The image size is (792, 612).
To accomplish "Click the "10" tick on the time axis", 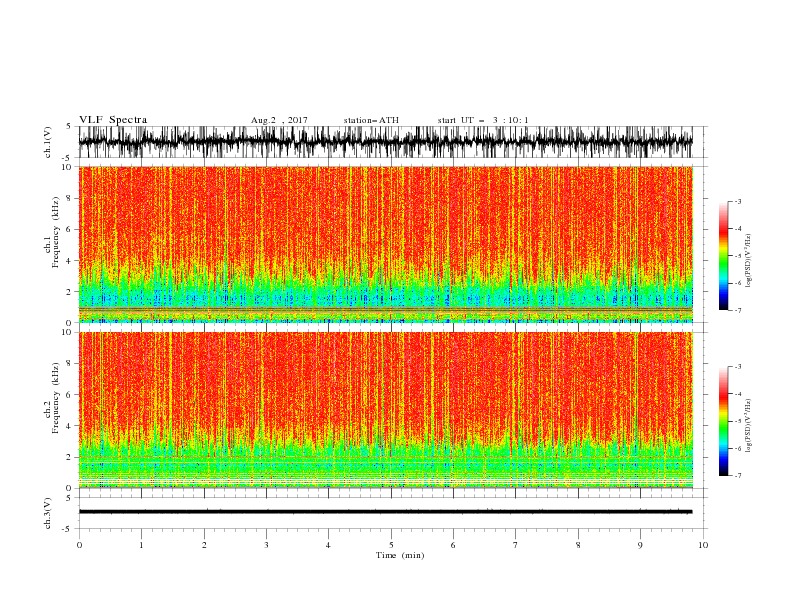I will click(x=703, y=545).
